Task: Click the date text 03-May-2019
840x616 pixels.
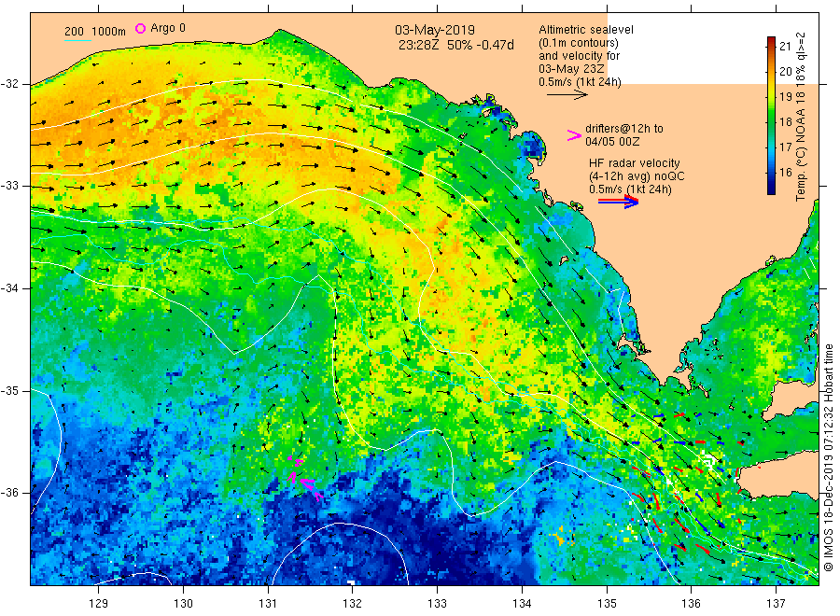Action: tap(435, 30)
